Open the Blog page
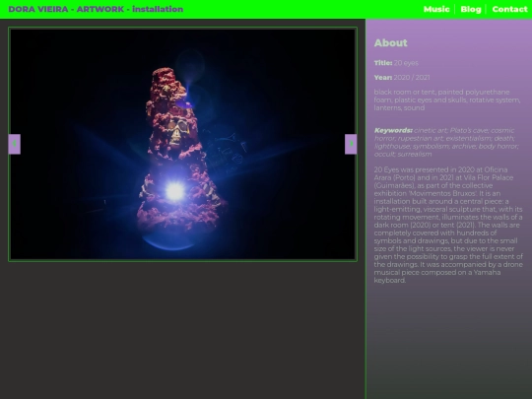This screenshot has width=532, height=399. coord(471,9)
